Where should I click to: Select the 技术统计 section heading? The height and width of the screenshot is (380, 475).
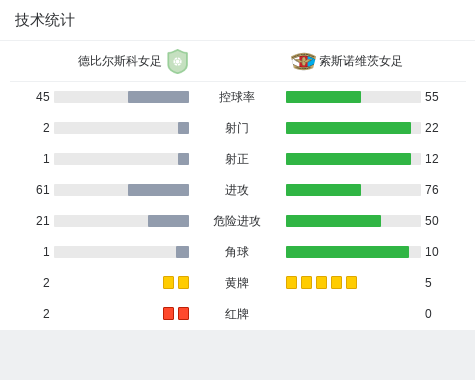tap(45, 20)
